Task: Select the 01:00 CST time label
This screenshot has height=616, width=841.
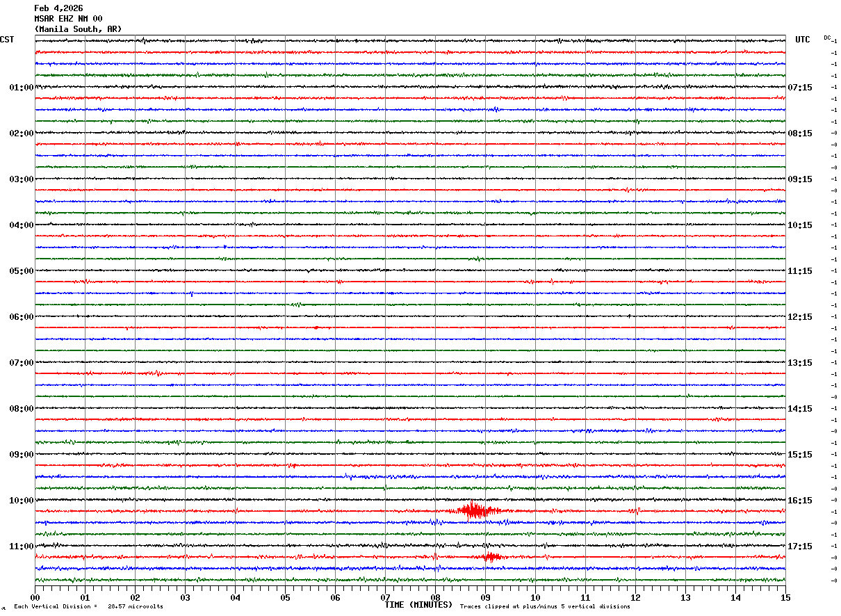Action: (x=22, y=88)
